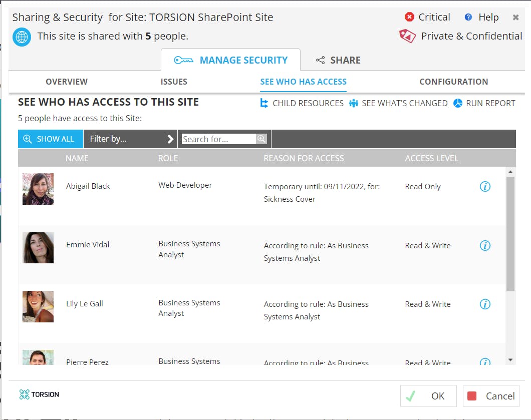The width and height of the screenshot is (531, 420).
Task: Switch to the Share tab
Action: pos(338,61)
